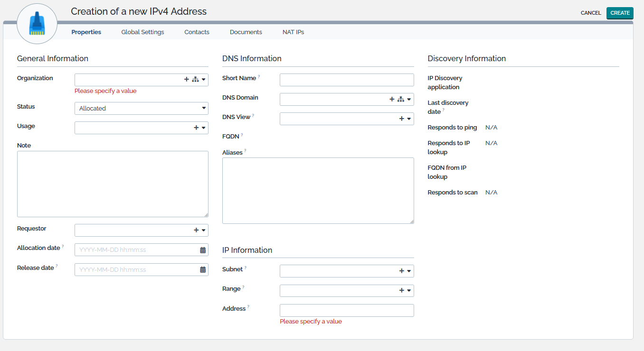Click the plus icon in Usage field

coord(196,128)
